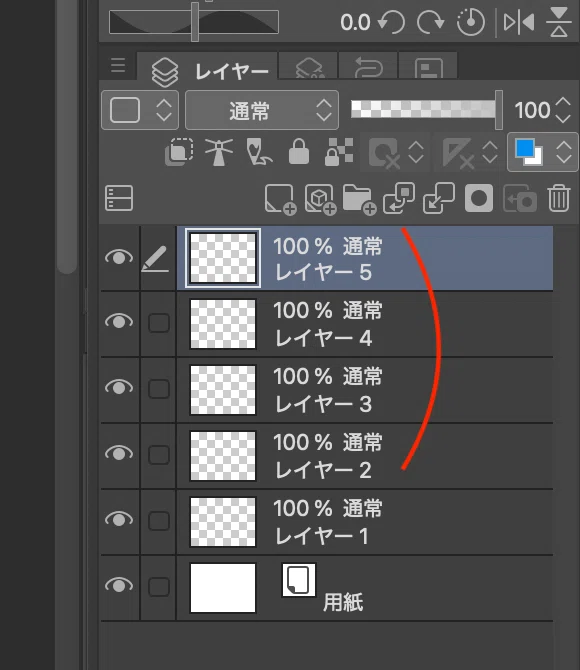580x670 pixels.
Task: Open layer panel hamburger menu
Action: coord(118,65)
